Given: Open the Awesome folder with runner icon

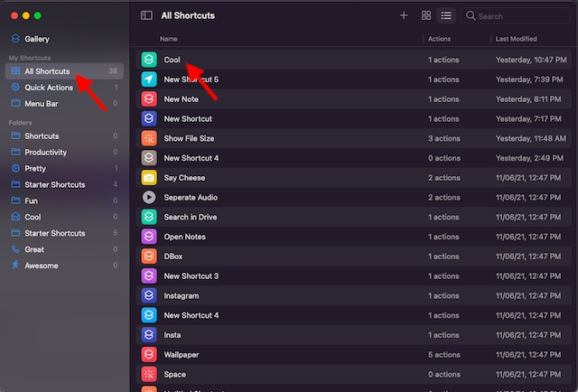Looking at the screenshot, I should point(42,266).
